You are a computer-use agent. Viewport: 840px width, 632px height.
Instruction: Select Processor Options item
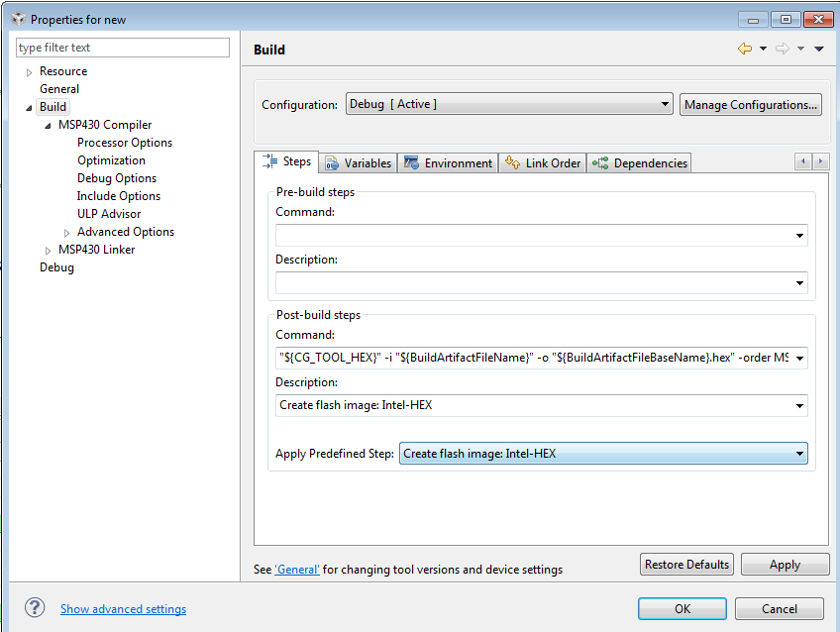(x=125, y=143)
